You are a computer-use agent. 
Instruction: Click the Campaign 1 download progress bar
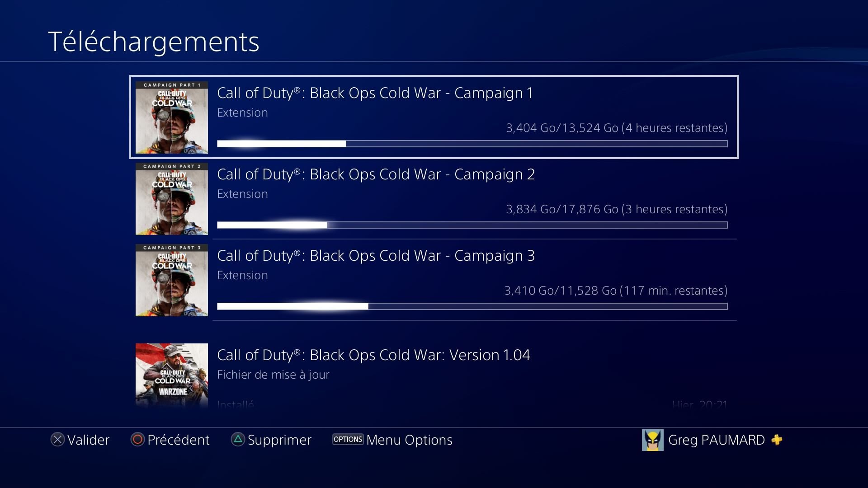472,144
